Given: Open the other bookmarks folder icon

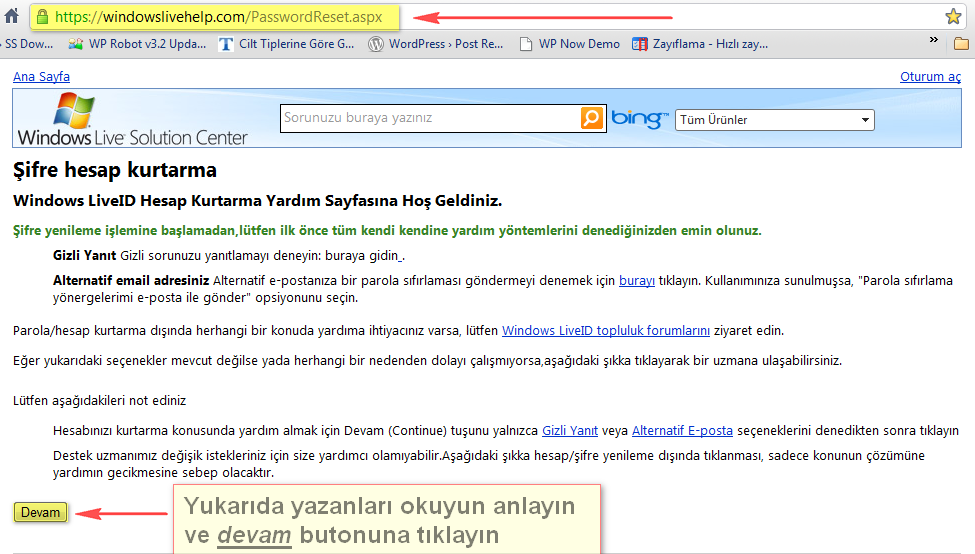Looking at the screenshot, I should tap(961, 44).
